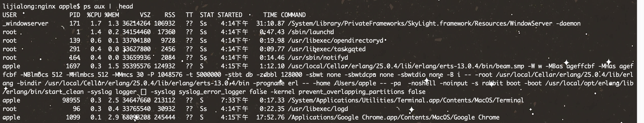
Task: Click the Terminal.app process path
Action: coord(406,100)
